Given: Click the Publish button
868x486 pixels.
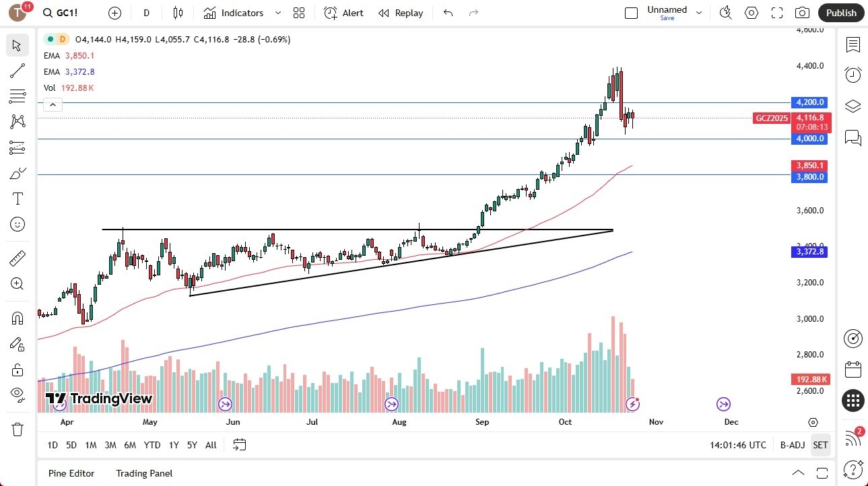Looking at the screenshot, I should [840, 13].
